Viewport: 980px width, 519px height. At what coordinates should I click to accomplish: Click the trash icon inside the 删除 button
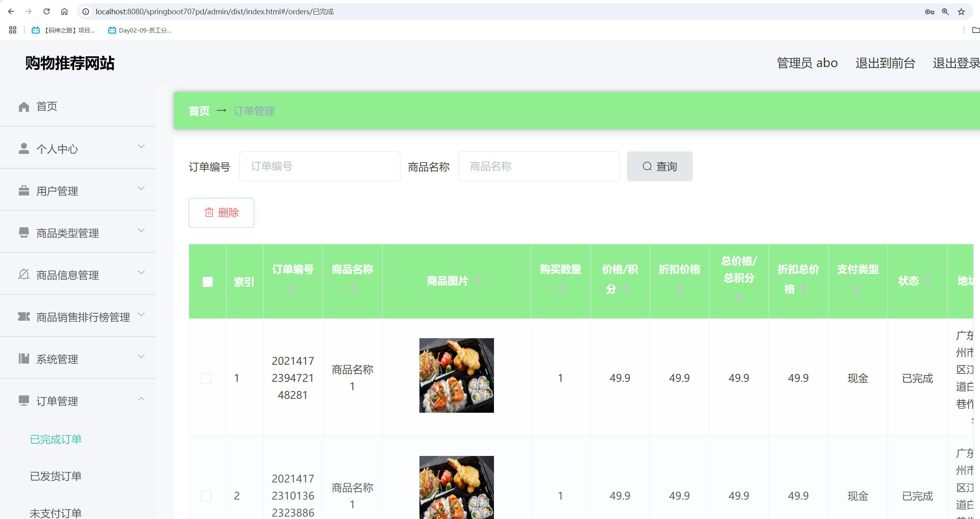pos(210,213)
